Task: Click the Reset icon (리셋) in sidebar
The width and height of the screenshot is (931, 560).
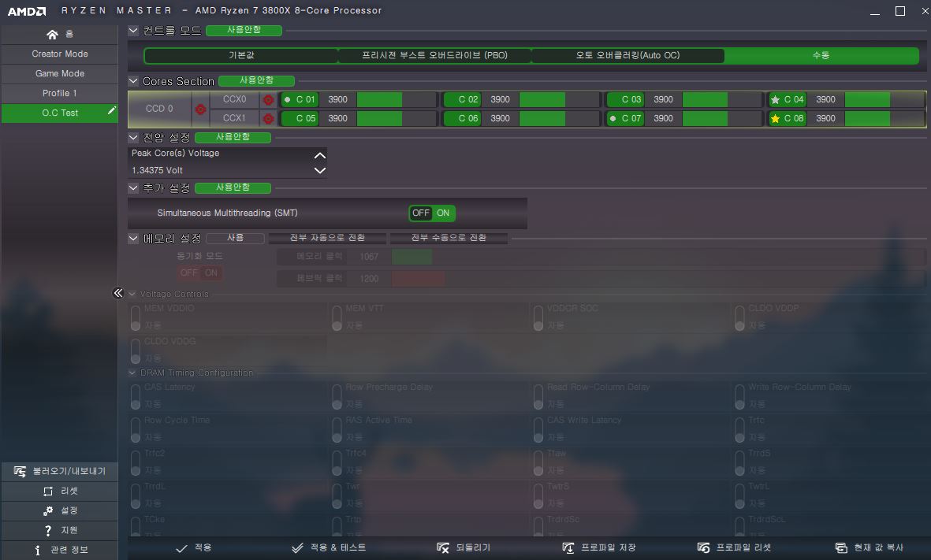Action: tap(48, 491)
